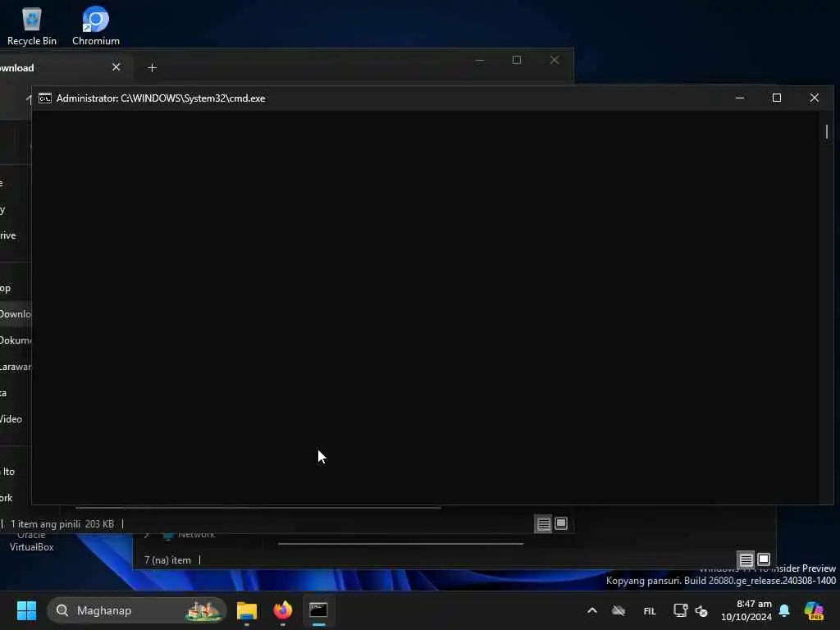Select the Larawan folder in Explorer sidebar
This screenshot has height=630, width=840.
click(x=15, y=367)
